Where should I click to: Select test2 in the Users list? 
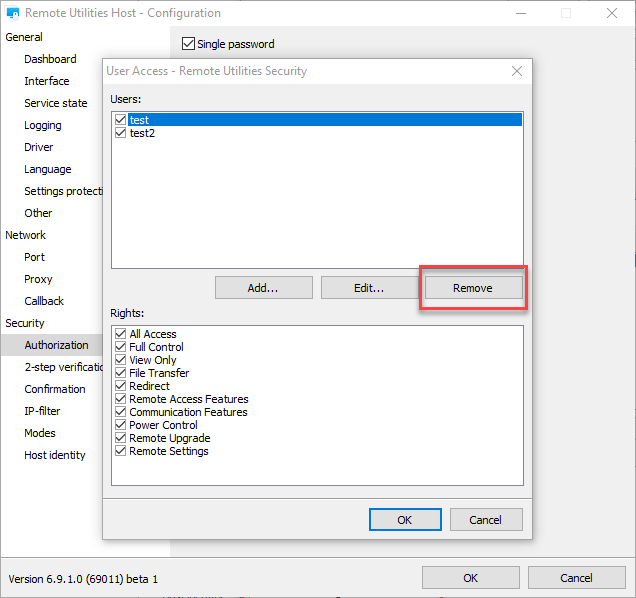(x=142, y=133)
